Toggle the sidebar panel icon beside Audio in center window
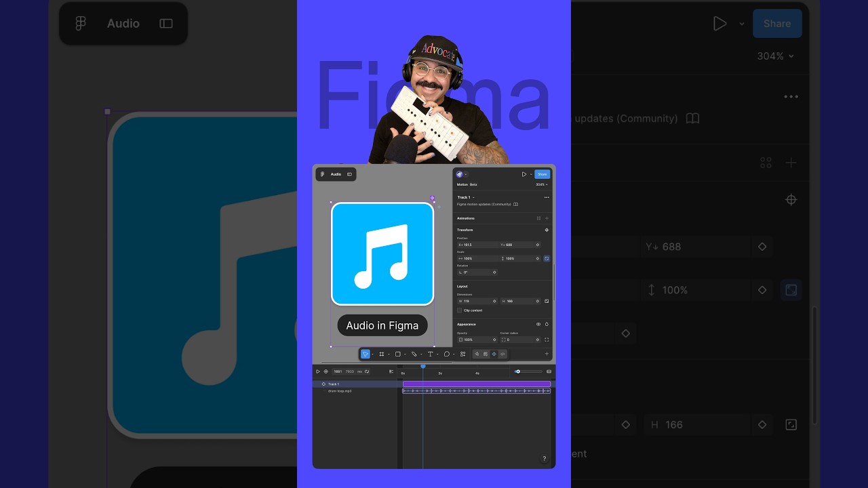 point(349,174)
